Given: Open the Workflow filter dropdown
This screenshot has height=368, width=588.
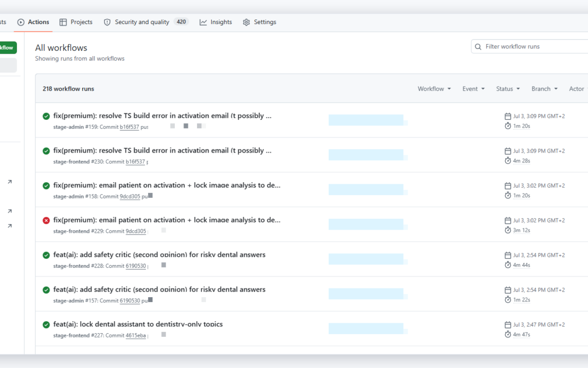Looking at the screenshot, I should point(434,89).
